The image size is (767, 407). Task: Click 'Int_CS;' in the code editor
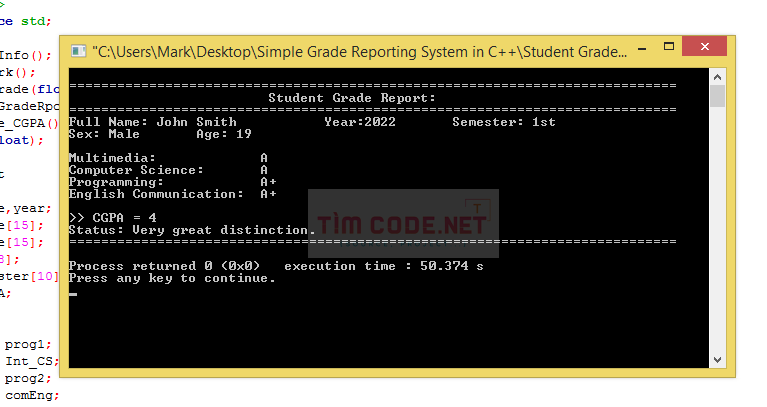(32, 362)
